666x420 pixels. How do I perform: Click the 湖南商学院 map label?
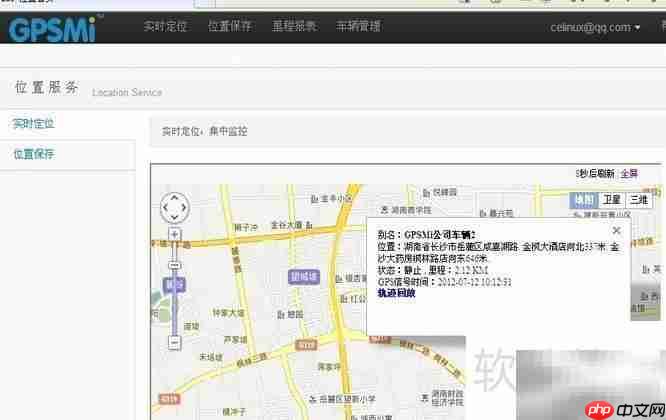tap(406, 210)
